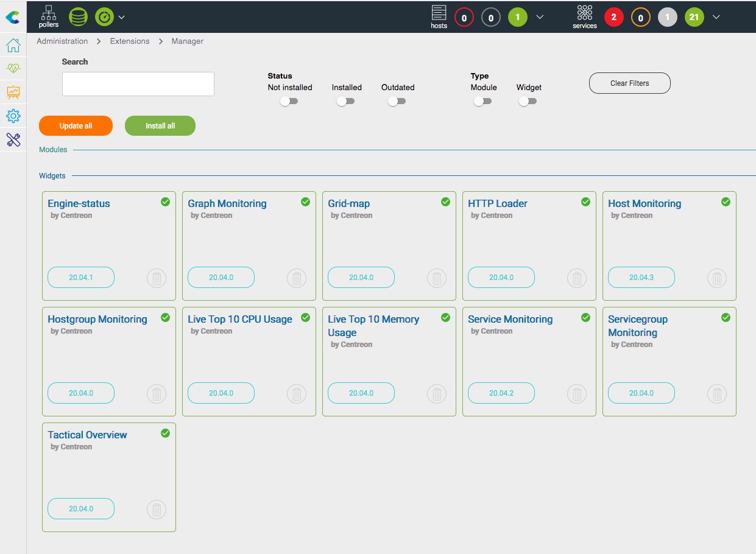
Task: Click the Centreon logo icon
Action: pos(12,18)
